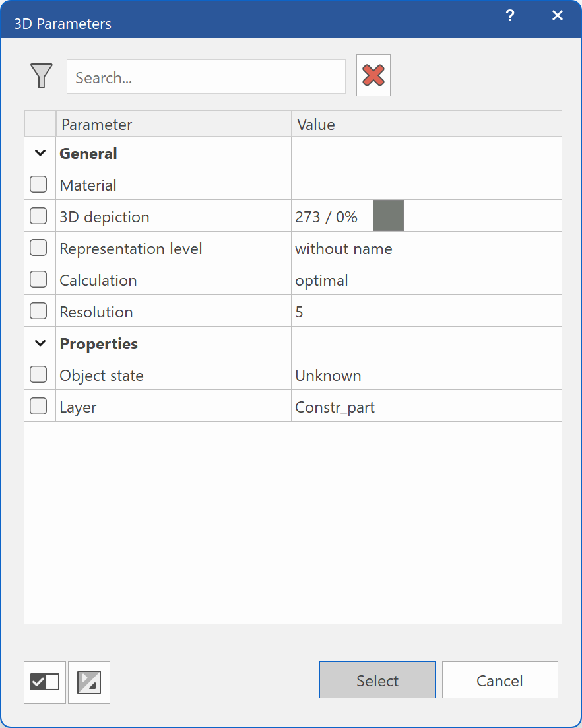Click the Parameter column header
582x728 pixels.
coord(96,124)
